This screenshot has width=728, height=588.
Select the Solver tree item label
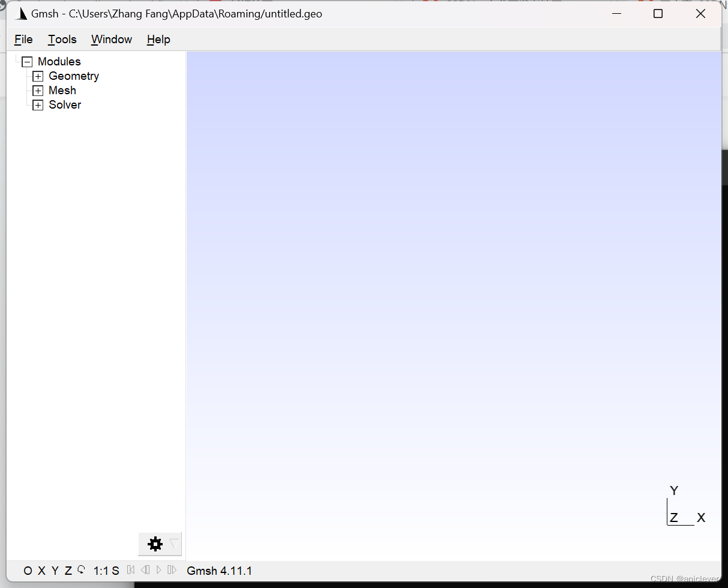(65, 105)
